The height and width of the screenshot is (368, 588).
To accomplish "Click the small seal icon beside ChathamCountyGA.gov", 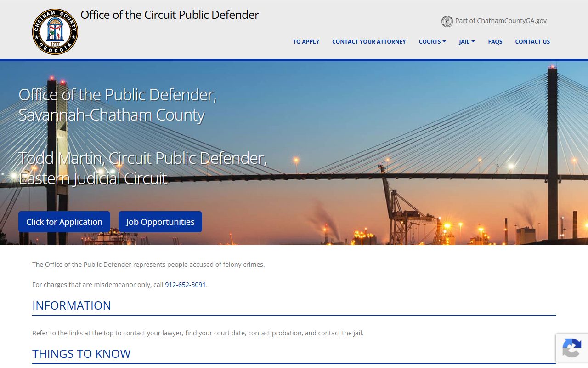I will point(447,21).
